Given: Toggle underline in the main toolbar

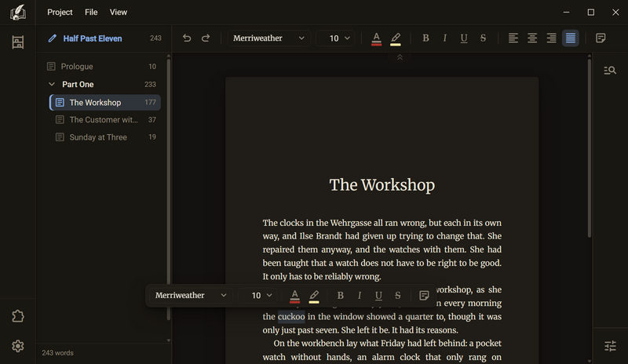Looking at the screenshot, I should (x=464, y=38).
